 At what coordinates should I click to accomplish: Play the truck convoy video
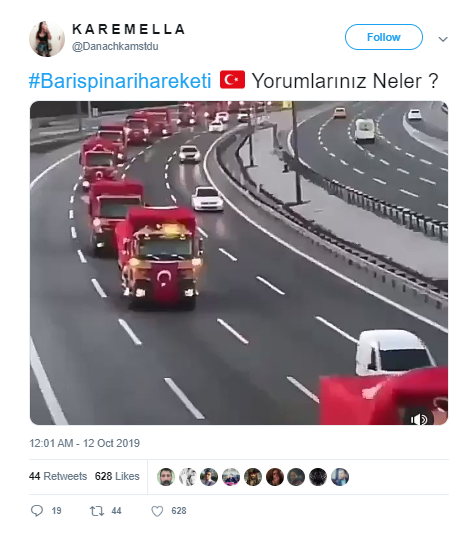click(239, 263)
